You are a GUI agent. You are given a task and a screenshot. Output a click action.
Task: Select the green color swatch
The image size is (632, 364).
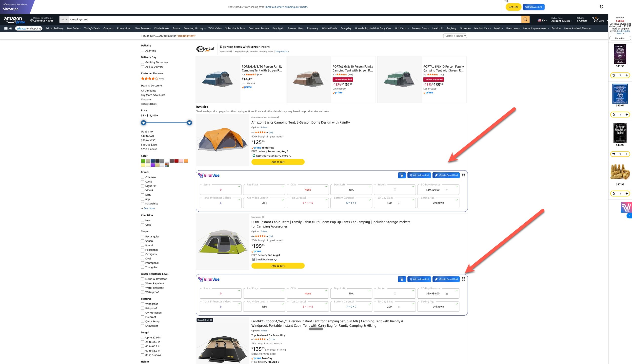coord(143,161)
